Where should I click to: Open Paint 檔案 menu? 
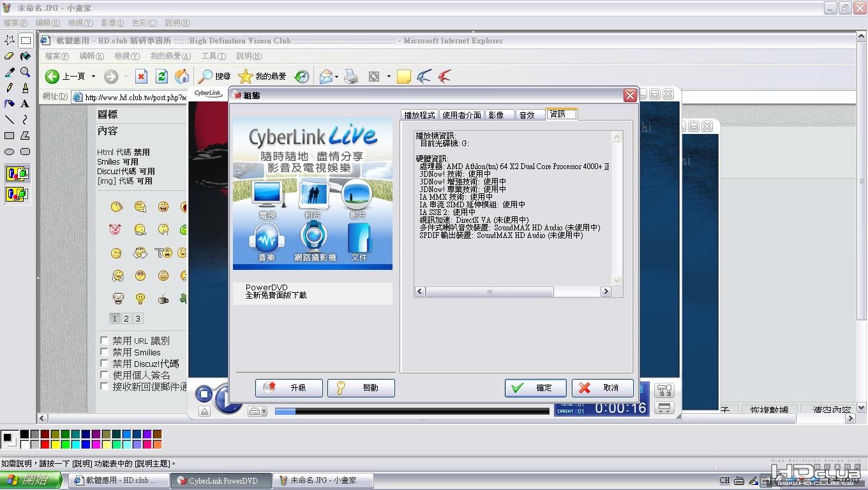15,23
